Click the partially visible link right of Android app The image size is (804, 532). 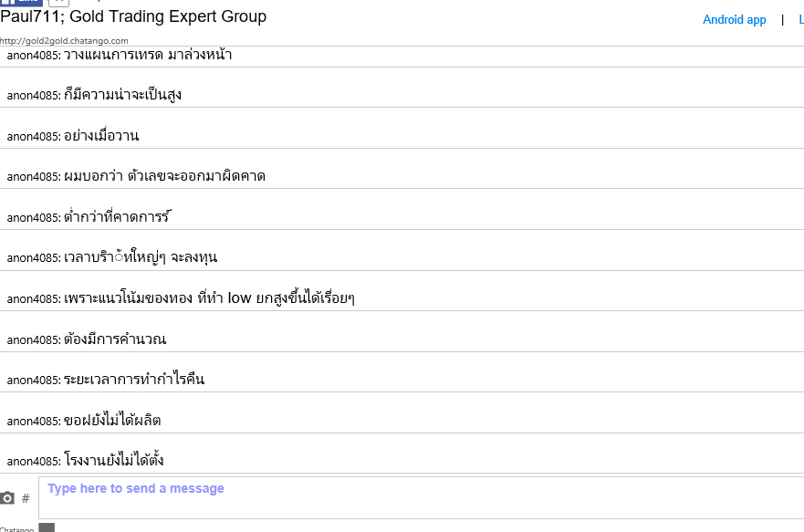(800, 19)
